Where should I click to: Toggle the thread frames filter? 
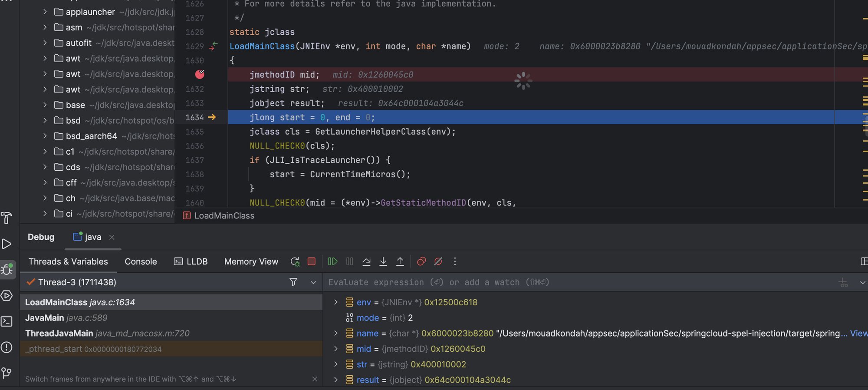[x=293, y=282]
